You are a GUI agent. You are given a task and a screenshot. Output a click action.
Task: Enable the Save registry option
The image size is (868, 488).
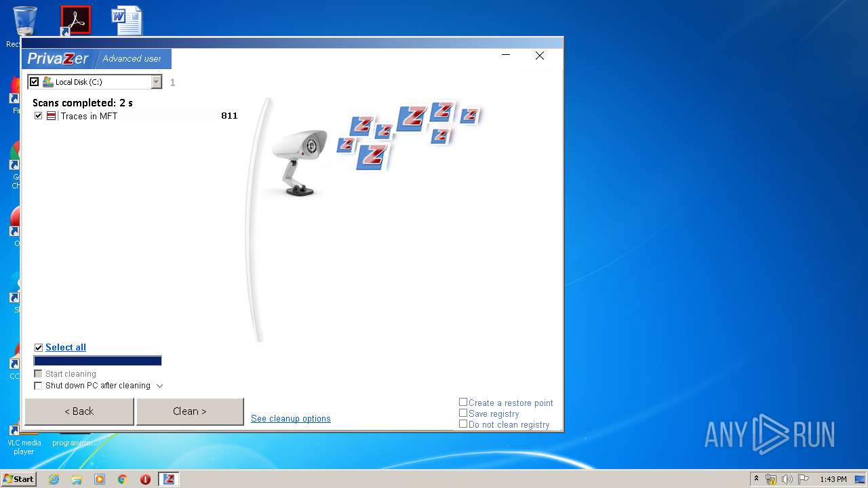[x=463, y=413]
